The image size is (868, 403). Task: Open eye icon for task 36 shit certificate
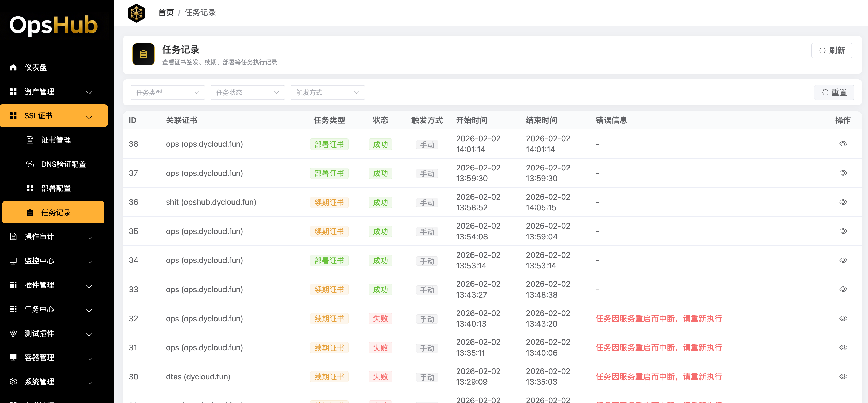pyautogui.click(x=843, y=202)
